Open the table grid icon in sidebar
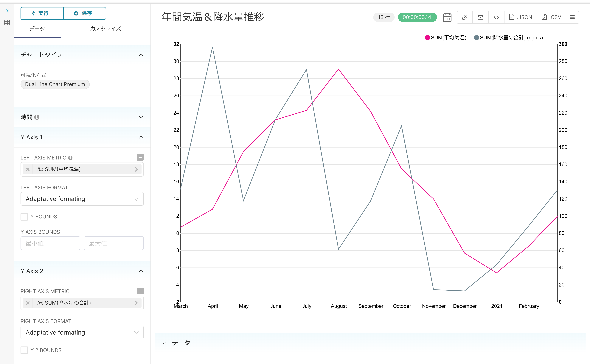Image resolution: width=590 pixels, height=364 pixels. click(x=7, y=23)
